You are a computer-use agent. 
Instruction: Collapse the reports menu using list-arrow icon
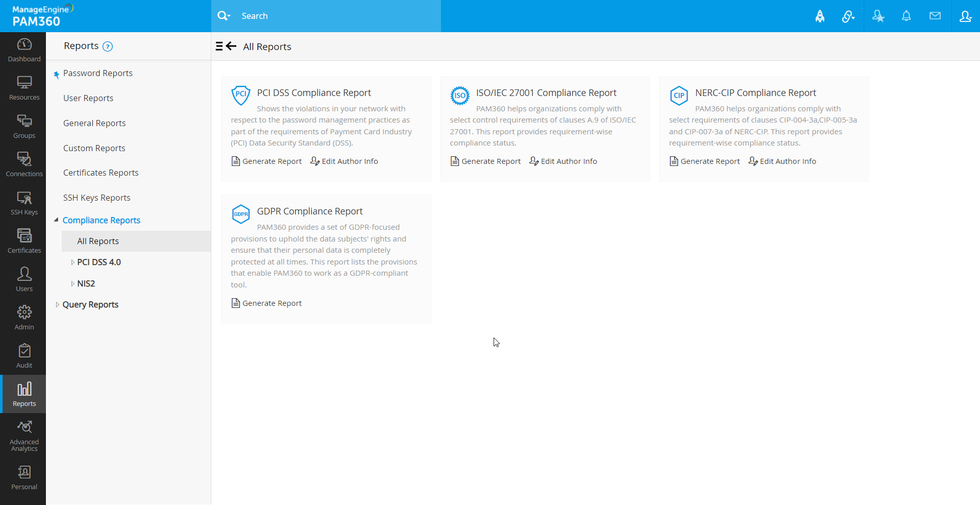pos(226,46)
